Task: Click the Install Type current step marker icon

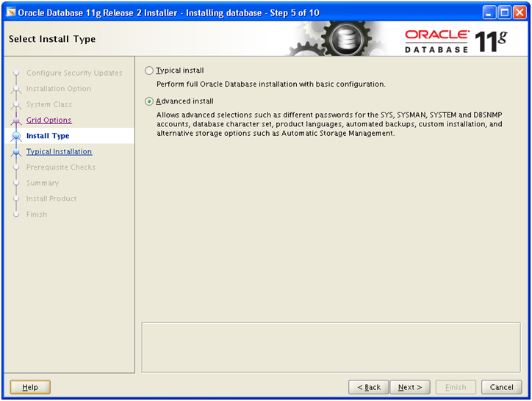Action: tap(16, 136)
